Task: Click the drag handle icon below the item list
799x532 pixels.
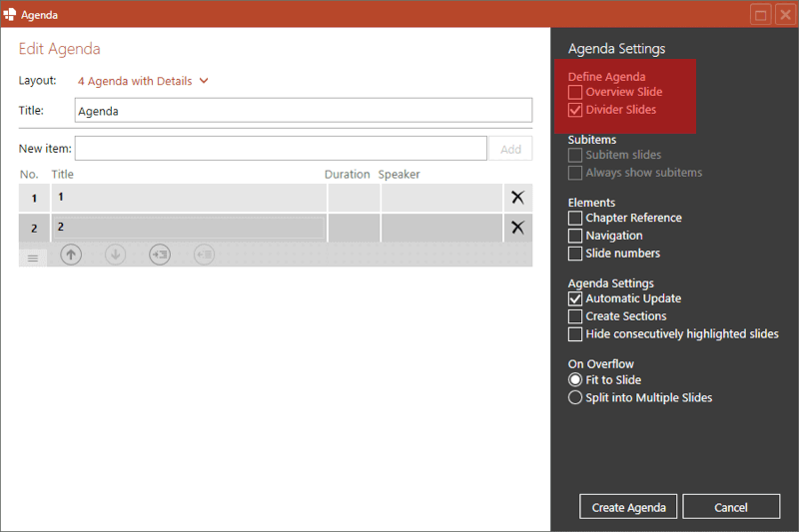Action: click(x=32, y=258)
